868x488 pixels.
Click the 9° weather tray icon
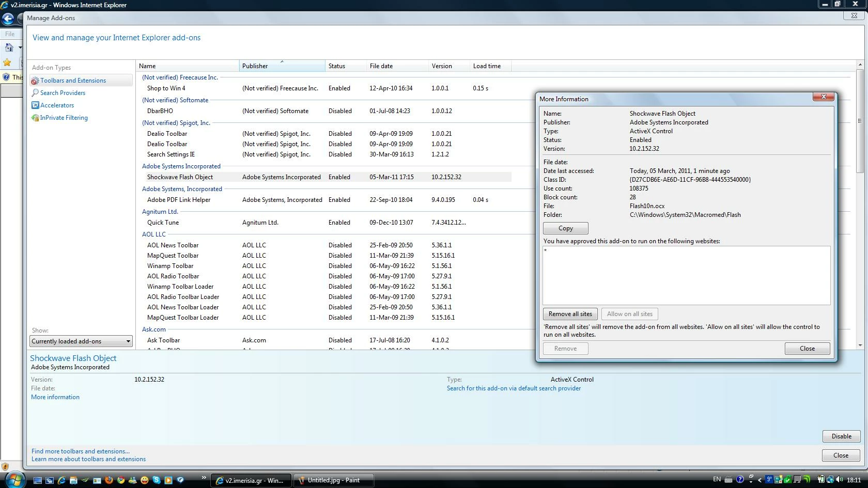pos(769,480)
